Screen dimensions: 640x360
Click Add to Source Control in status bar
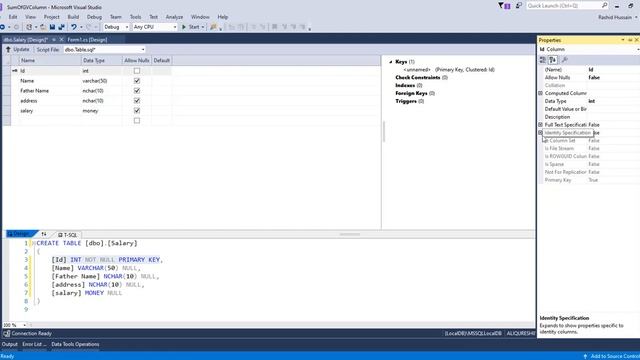tap(611, 356)
